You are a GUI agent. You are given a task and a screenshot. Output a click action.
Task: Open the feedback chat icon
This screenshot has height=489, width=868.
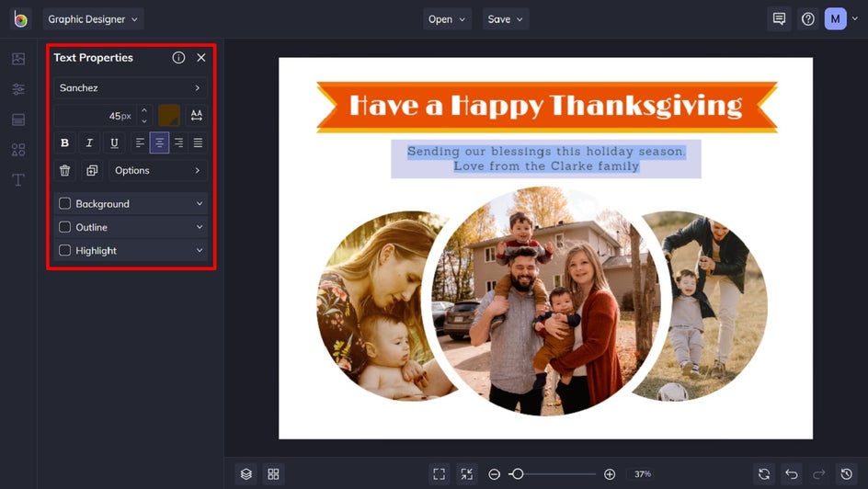[779, 18]
